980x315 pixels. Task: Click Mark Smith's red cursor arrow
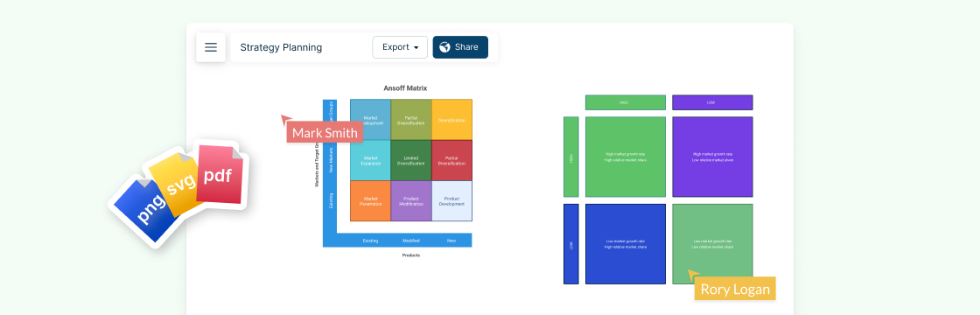(x=286, y=120)
